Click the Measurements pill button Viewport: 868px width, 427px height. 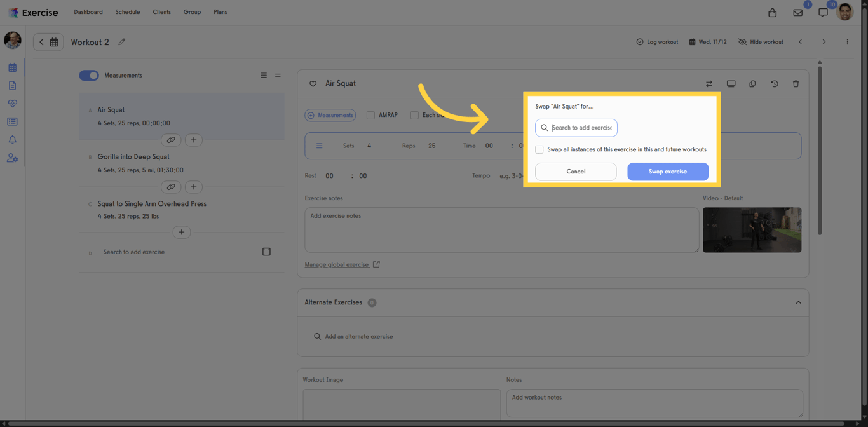(x=330, y=115)
